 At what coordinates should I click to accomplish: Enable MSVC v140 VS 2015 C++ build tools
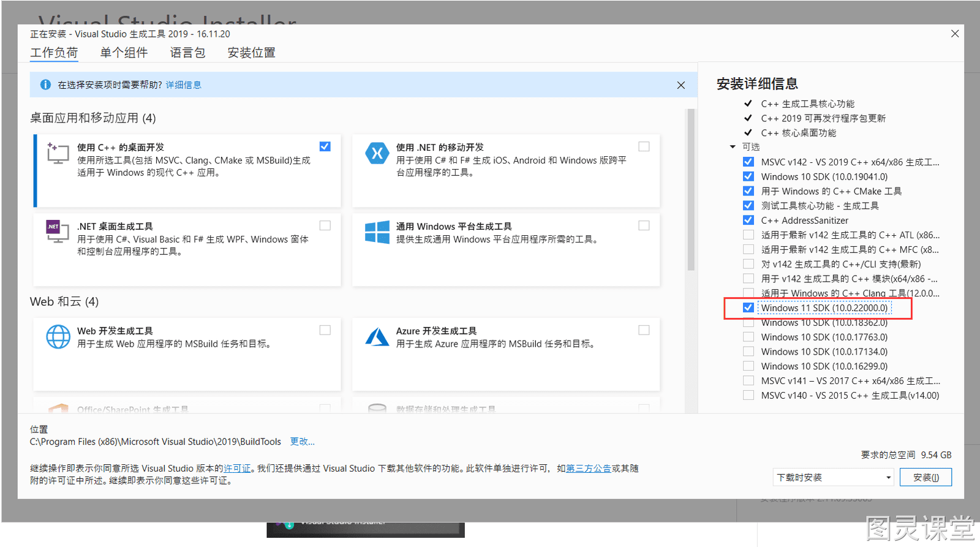click(748, 395)
